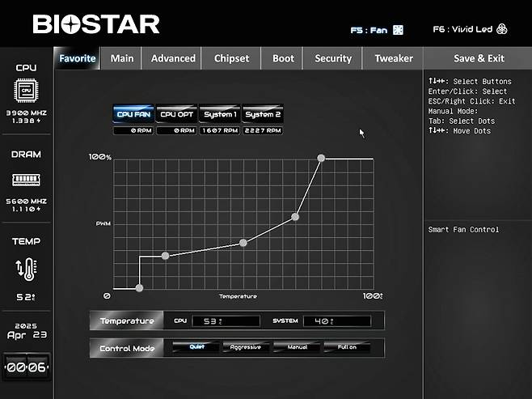Click the clock display showing 00:06
This screenshot has width=532, height=399.
pyautogui.click(x=26, y=367)
